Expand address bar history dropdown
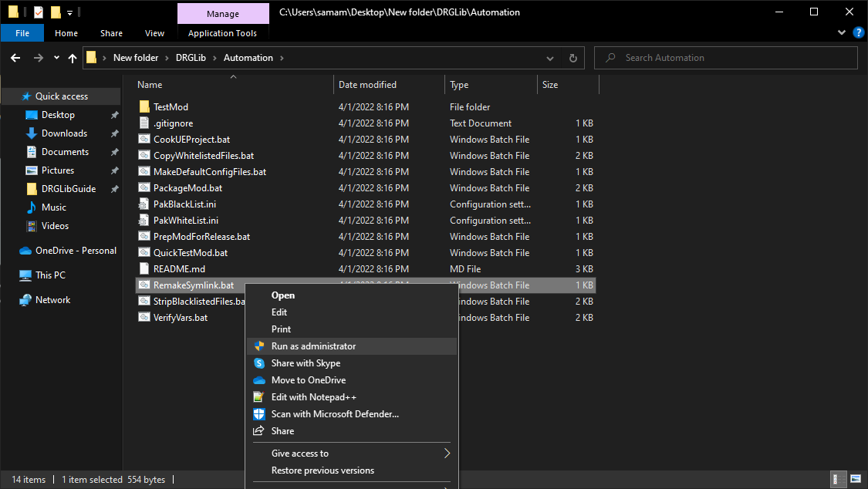 pos(549,58)
